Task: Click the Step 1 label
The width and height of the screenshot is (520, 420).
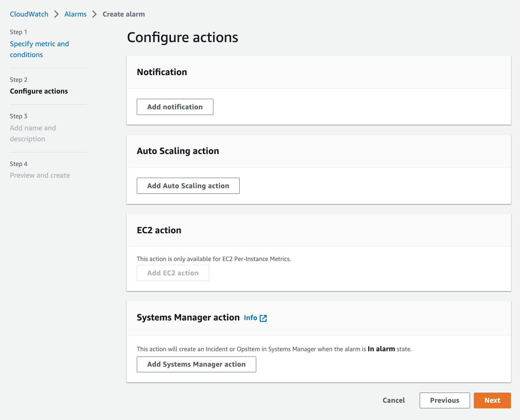Action: 18,32
